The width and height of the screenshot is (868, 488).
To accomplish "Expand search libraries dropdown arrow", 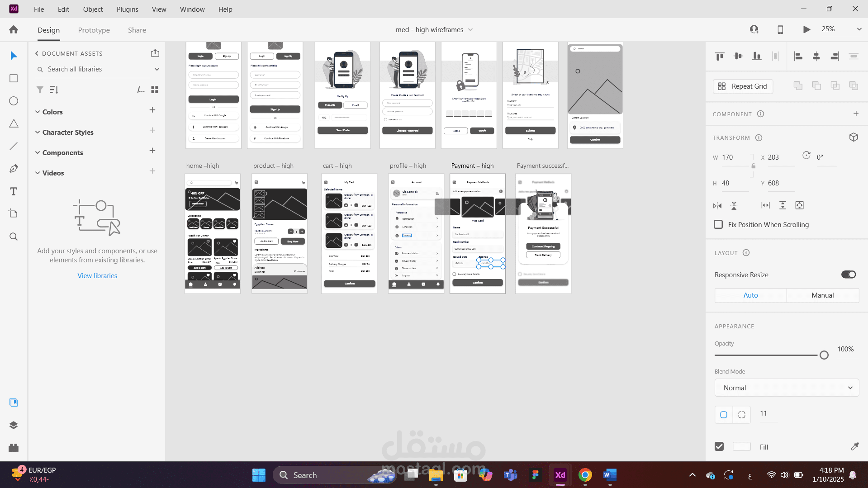I will pyautogui.click(x=157, y=69).
